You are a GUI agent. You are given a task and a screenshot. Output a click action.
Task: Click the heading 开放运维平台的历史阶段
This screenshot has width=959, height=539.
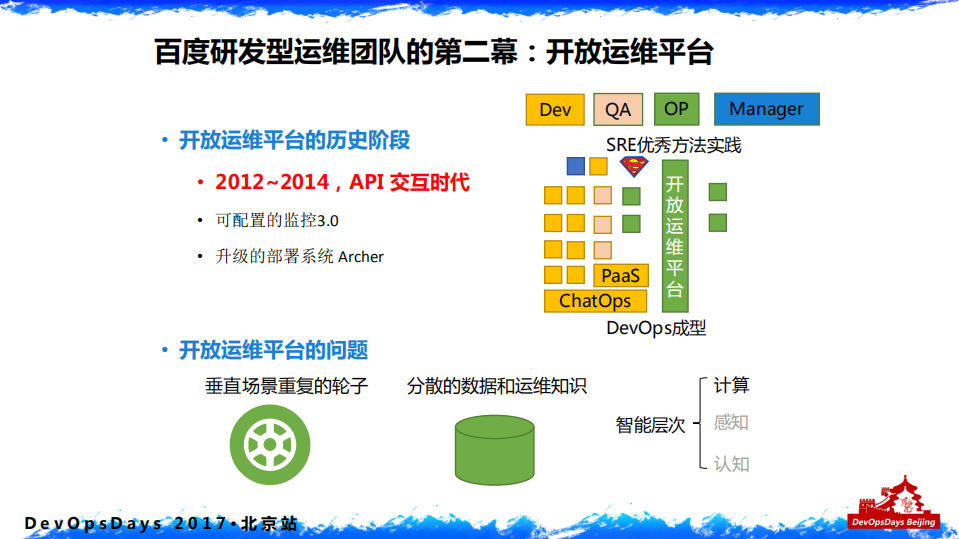294,140
